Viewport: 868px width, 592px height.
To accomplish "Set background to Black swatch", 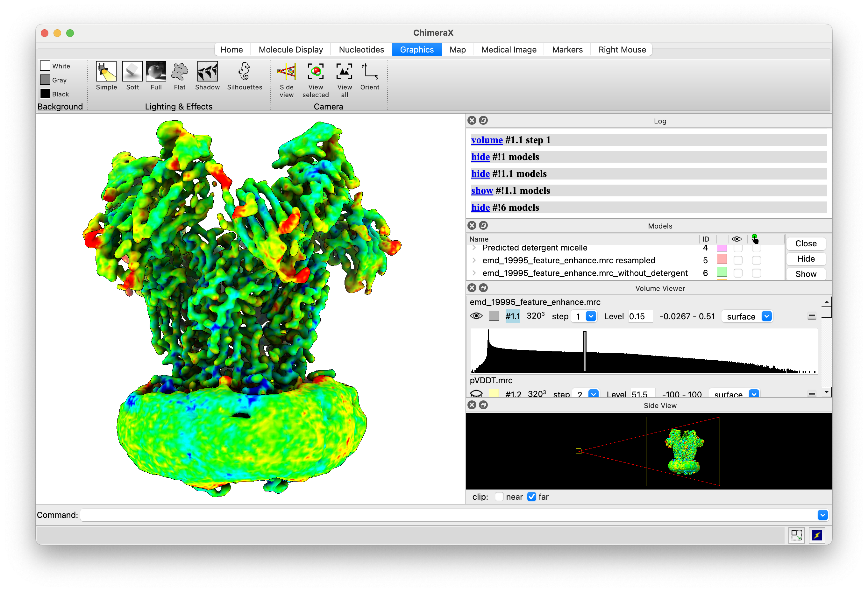I will click(x=45, y=94).
